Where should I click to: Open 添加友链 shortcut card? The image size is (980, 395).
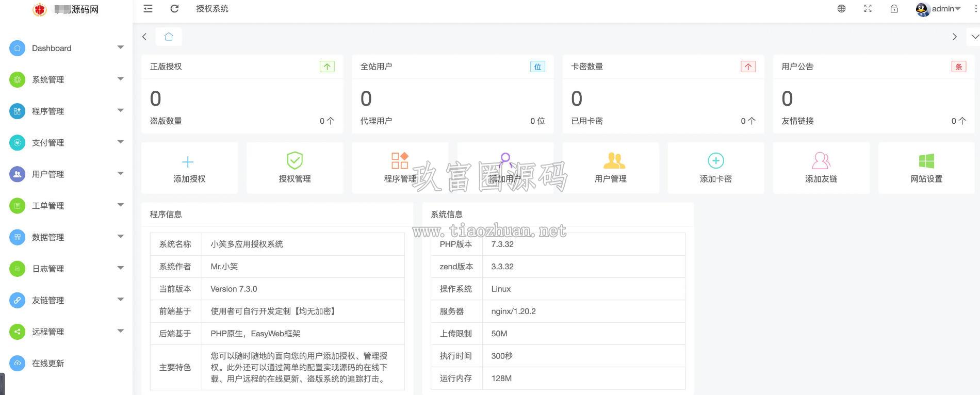pos(821,168)
